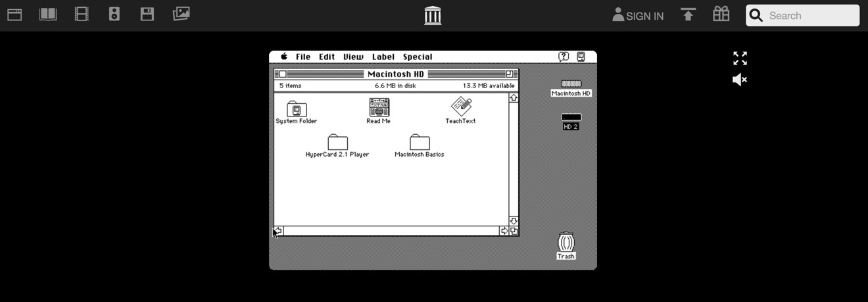Click the horizontal scroll right arrow

[x=504, y=231]
